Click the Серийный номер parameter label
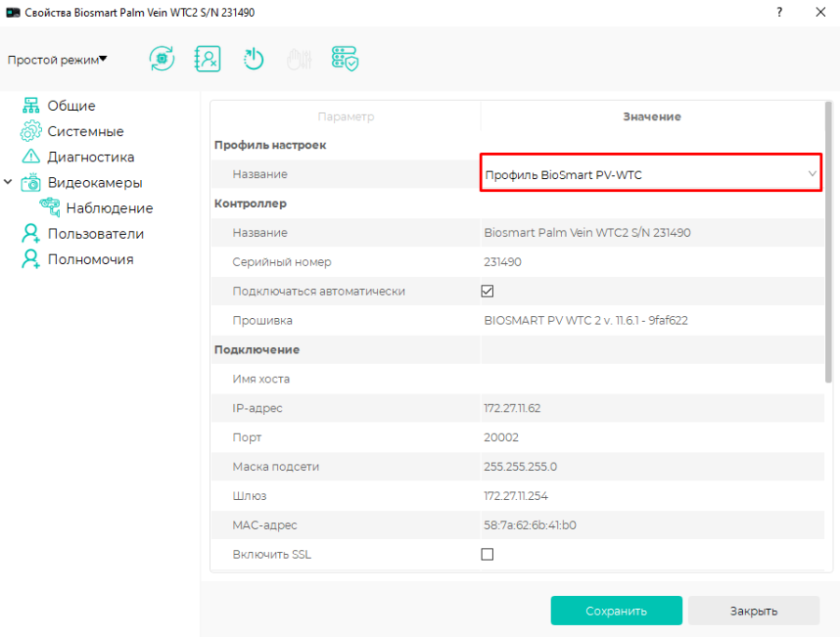 click(282, 262)
